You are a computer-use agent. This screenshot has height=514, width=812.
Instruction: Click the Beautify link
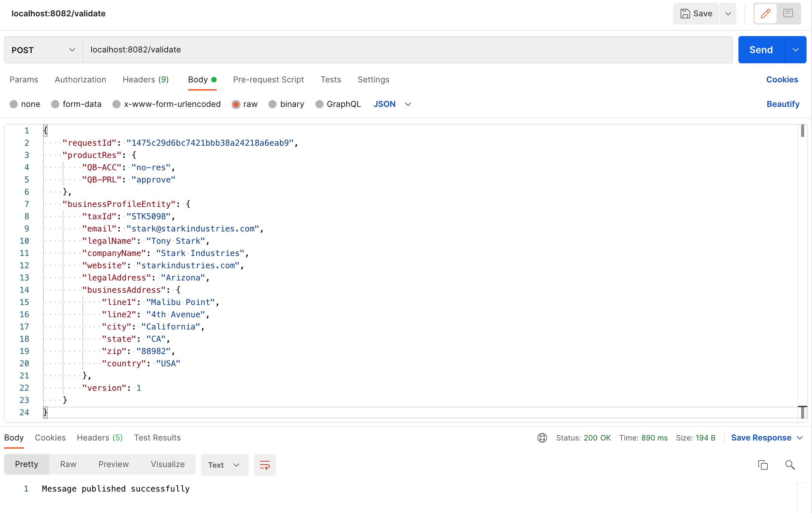click(x=783, y=104)
